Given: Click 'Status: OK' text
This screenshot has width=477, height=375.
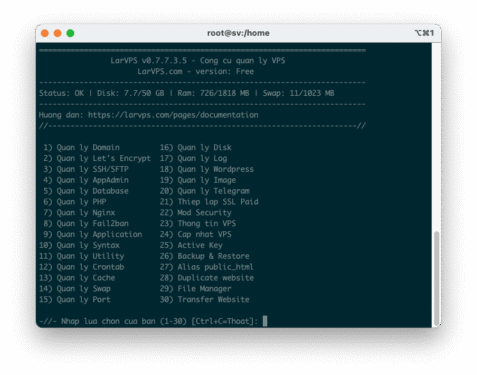Looking at the screenshot, I should click(x=61, y=93).
